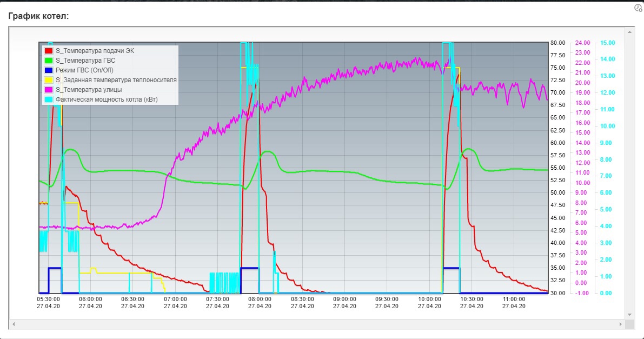Click time axis label 11:00:00
Screen dimensions: 644x339
click(x=514, y=299)
